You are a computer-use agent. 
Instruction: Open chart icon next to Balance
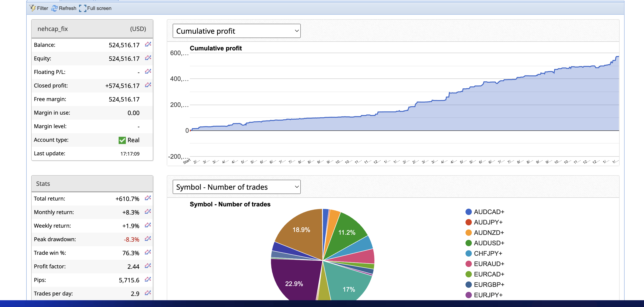148,44
